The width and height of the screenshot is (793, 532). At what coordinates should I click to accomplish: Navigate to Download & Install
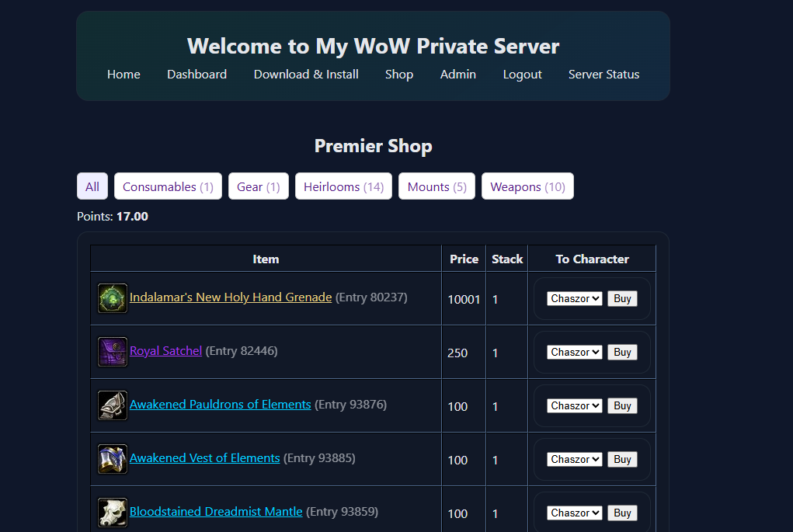click(306, 75)
